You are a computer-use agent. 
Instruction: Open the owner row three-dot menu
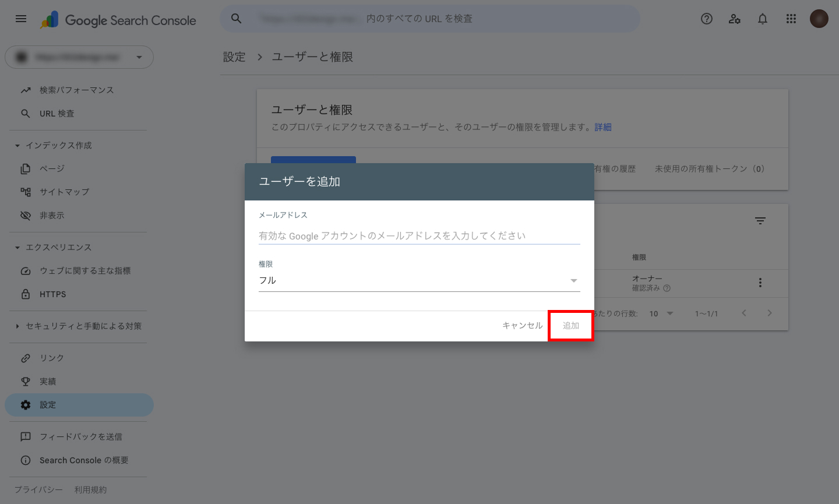pyautogui.click(x=760, y=283)
